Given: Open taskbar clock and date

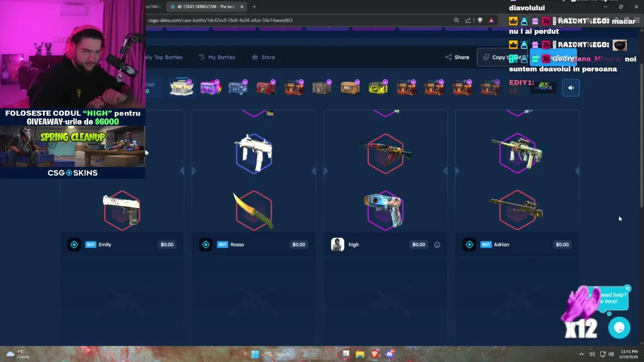Looking at the screenshot, I should pos(629,354).
